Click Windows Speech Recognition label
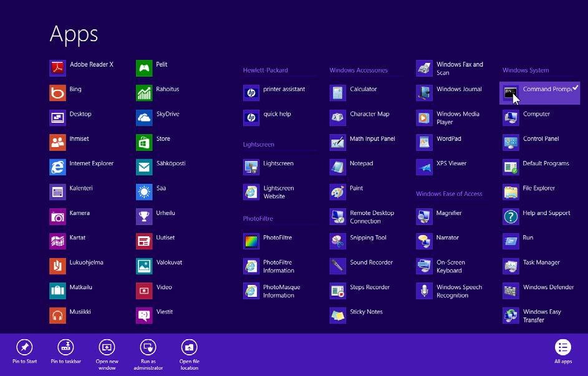Image resolution: width=588 pixels, height=376 pixels. (x=460, y=291)
